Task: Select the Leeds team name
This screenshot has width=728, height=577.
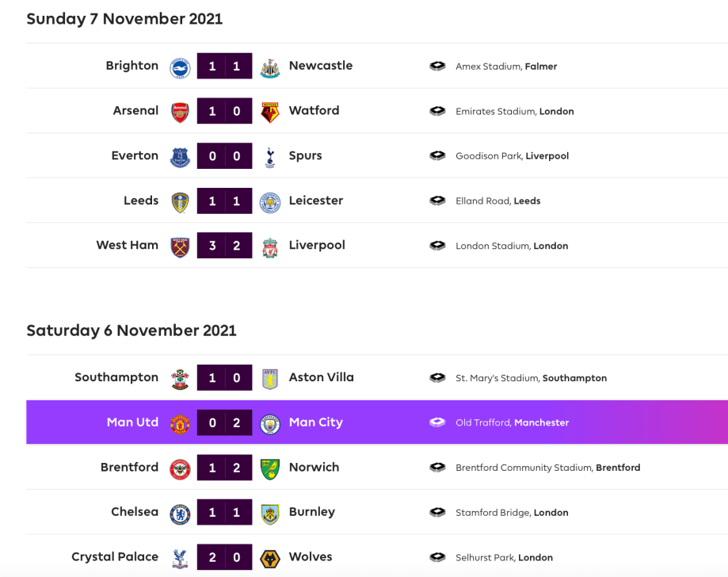Action: [x=141, y=201]
